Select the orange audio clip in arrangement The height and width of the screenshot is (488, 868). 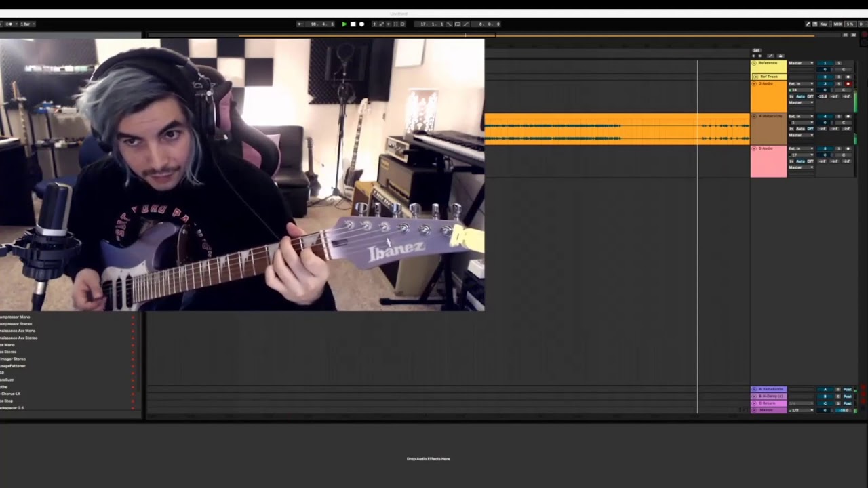[617, 129]
